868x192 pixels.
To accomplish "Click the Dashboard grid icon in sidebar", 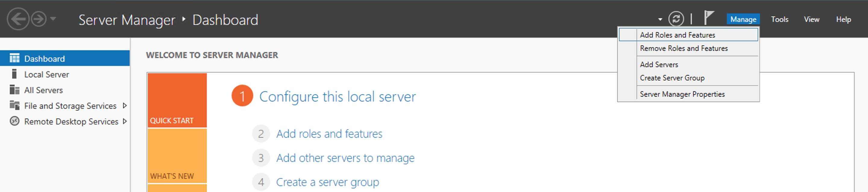I will [x=14, y=58].
